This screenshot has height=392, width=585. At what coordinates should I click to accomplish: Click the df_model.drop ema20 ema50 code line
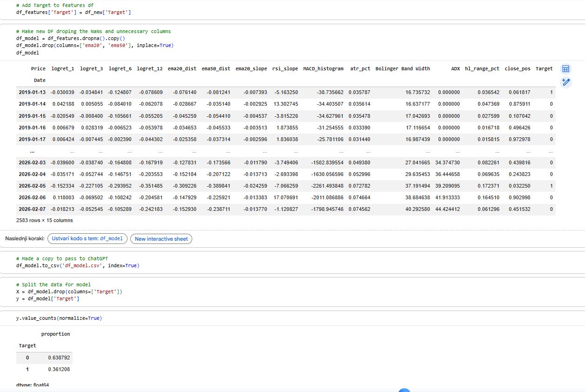click(x=94, y=45)
